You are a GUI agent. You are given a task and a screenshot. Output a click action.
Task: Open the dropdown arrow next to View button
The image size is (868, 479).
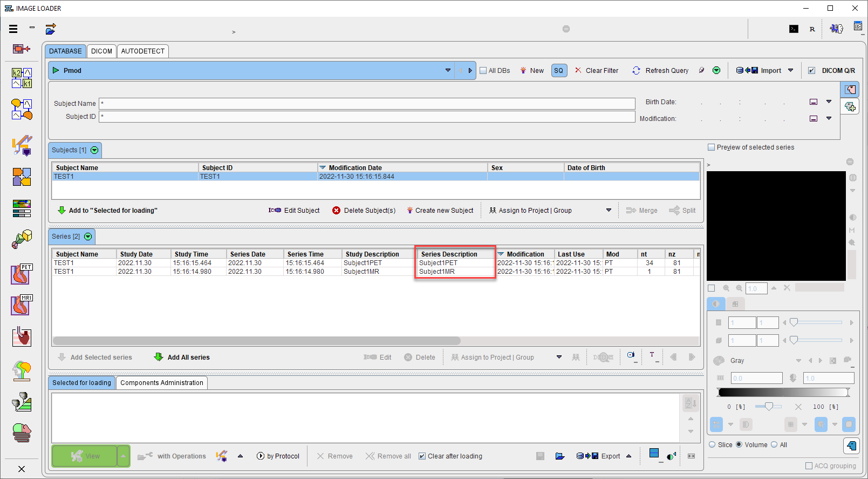coord(124,456)
